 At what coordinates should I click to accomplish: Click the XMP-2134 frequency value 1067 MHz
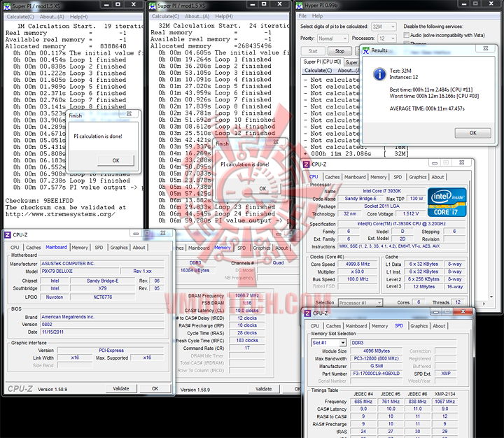point(444,402)
